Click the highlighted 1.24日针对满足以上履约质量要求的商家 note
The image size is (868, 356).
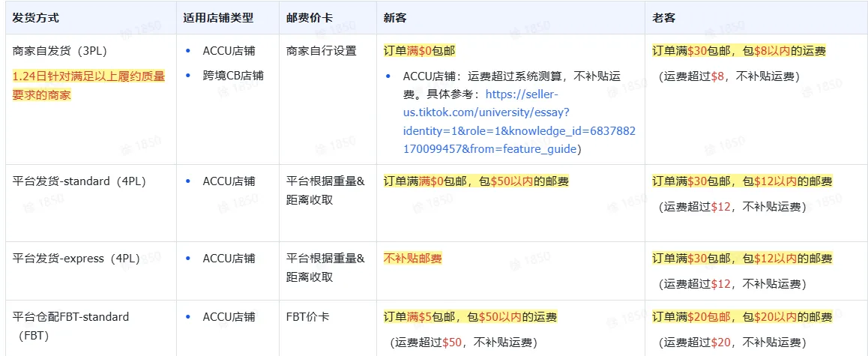(x=88, y=85)
